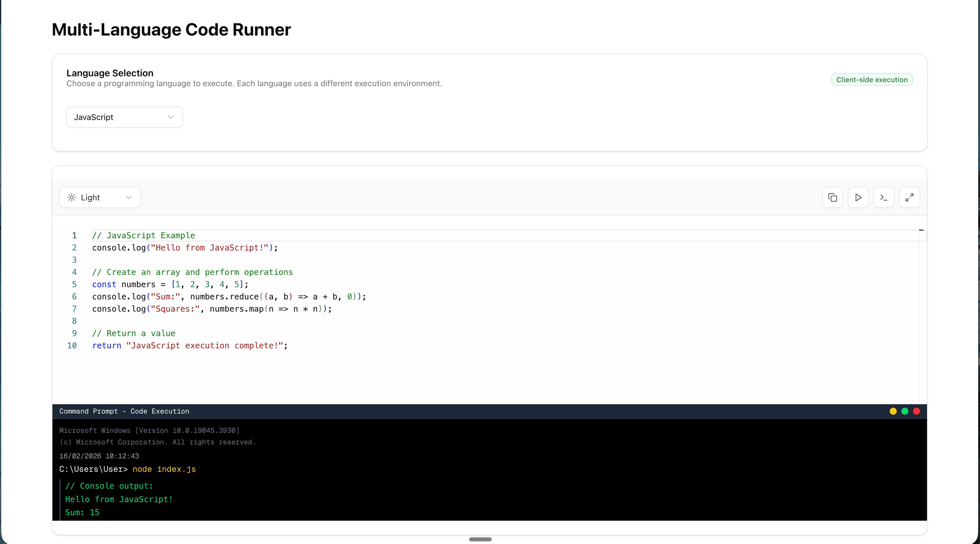Click the return keyword on line 10
Viewport: 980px width, 544px height.
[x=107, y=345]
